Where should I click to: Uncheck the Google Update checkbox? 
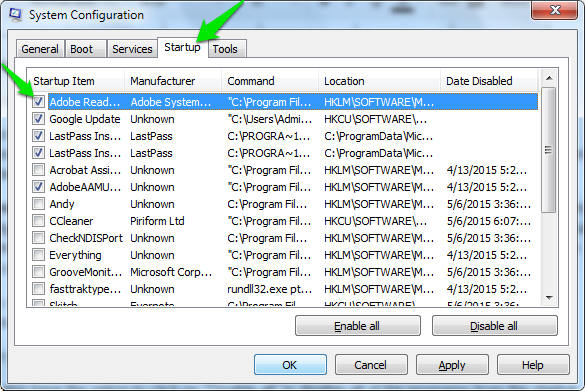click(x=38, y=119)
